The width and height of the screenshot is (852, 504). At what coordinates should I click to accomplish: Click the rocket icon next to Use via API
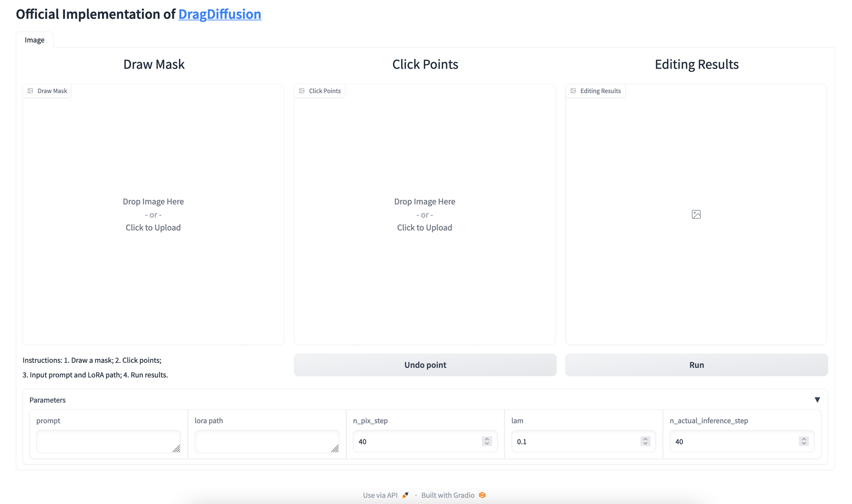pos(405,495)
